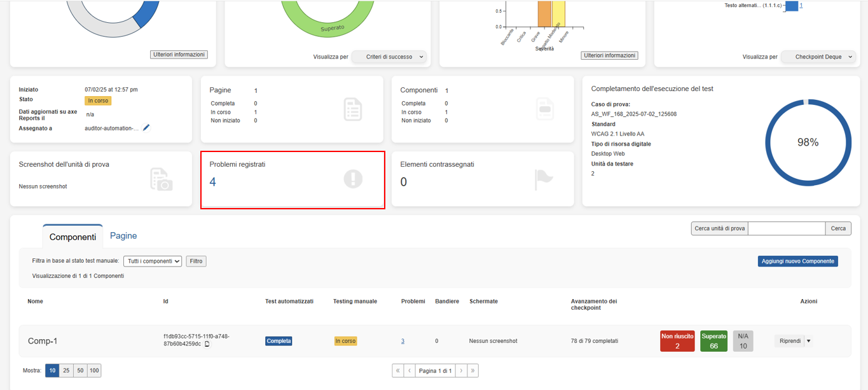This screenshot has height=390, width=868.
Task: Click the screenshot camera document icon
Action: [x=161, y=179]
